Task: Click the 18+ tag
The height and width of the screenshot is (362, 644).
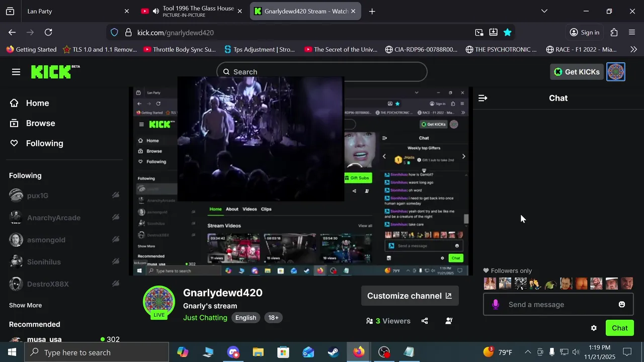Action: click(x=273, y=318)
